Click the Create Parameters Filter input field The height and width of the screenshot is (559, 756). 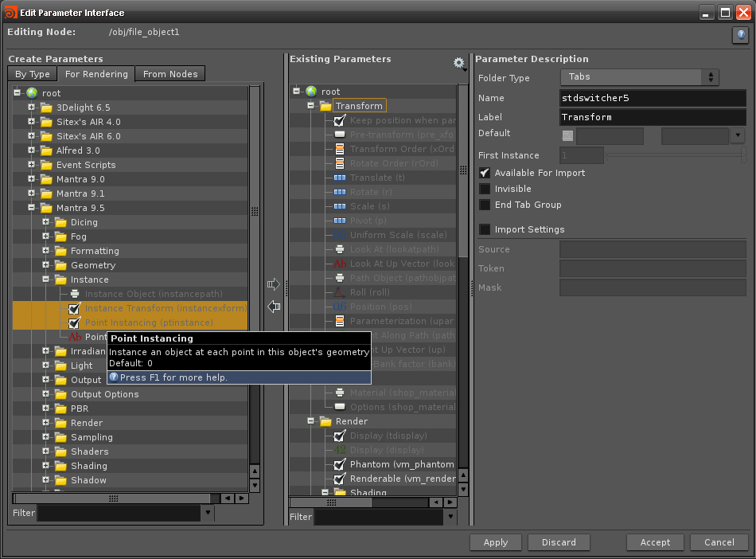point(119,513)
